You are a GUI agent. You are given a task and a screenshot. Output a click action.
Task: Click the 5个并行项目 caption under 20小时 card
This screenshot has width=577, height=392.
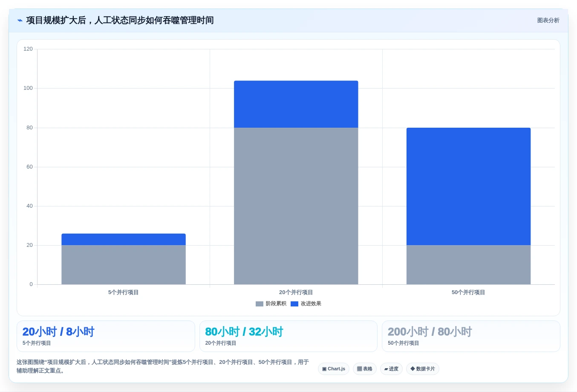click(x=37, y=343)
